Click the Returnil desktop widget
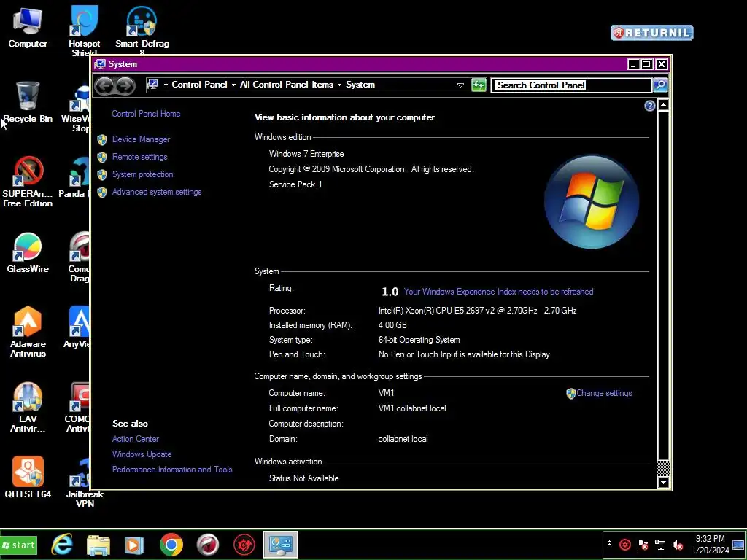747x560 pixels. click(x=651, y=32)
